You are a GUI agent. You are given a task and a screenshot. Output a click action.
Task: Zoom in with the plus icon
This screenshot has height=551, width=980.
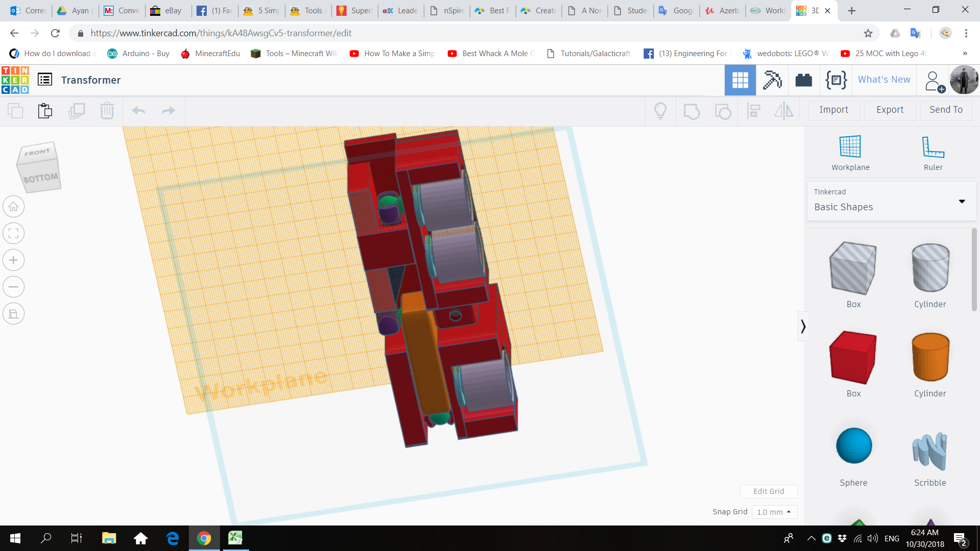point(14,260)
